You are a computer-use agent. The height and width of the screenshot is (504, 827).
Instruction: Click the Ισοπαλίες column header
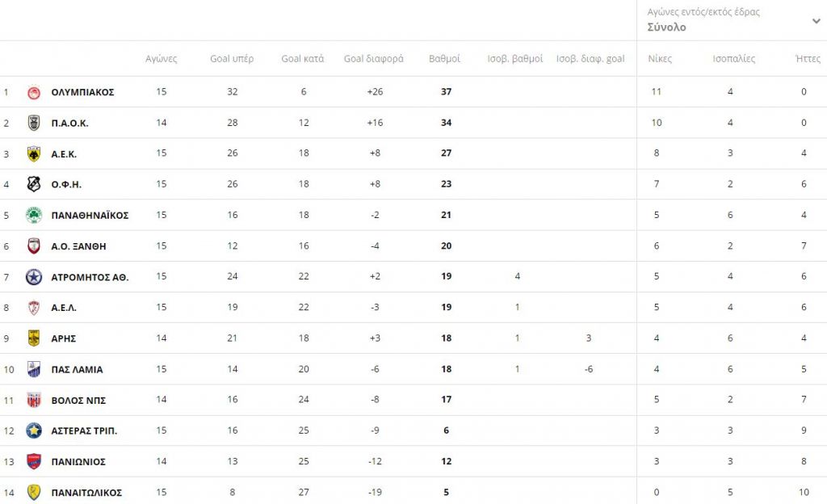click(733, 59)
